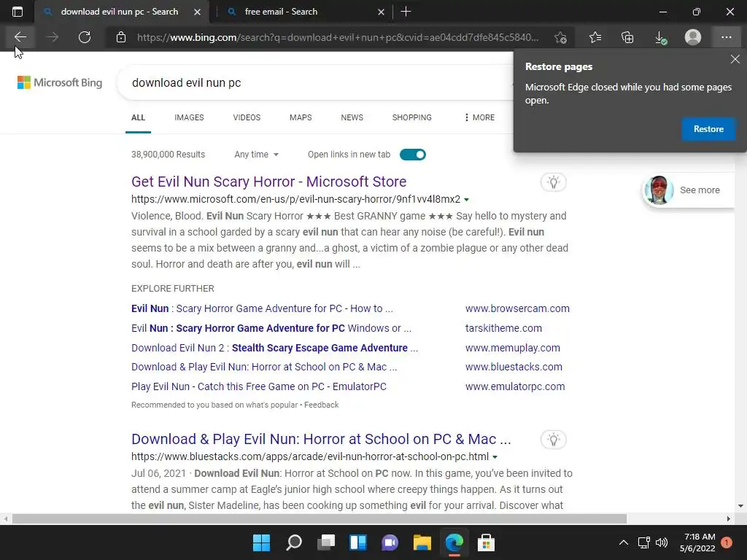Expand the MORE search categories menu
Image resolution: width=747 pixels, height=560 pixels.
(479, 117)
